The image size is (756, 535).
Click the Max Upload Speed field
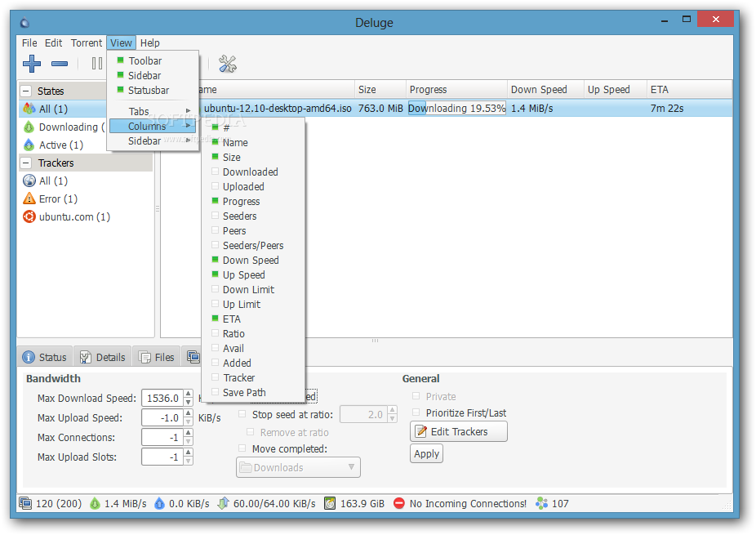coord(163,417)
